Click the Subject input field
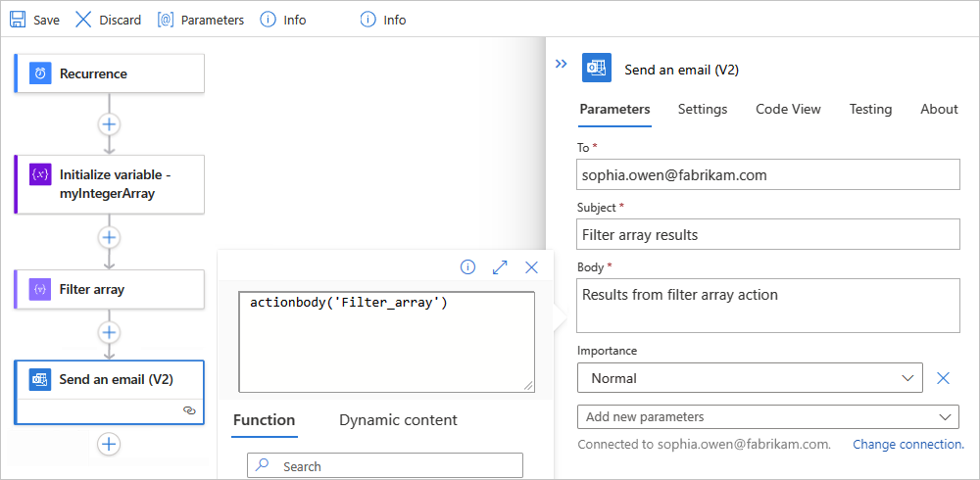 coord(767,235)
